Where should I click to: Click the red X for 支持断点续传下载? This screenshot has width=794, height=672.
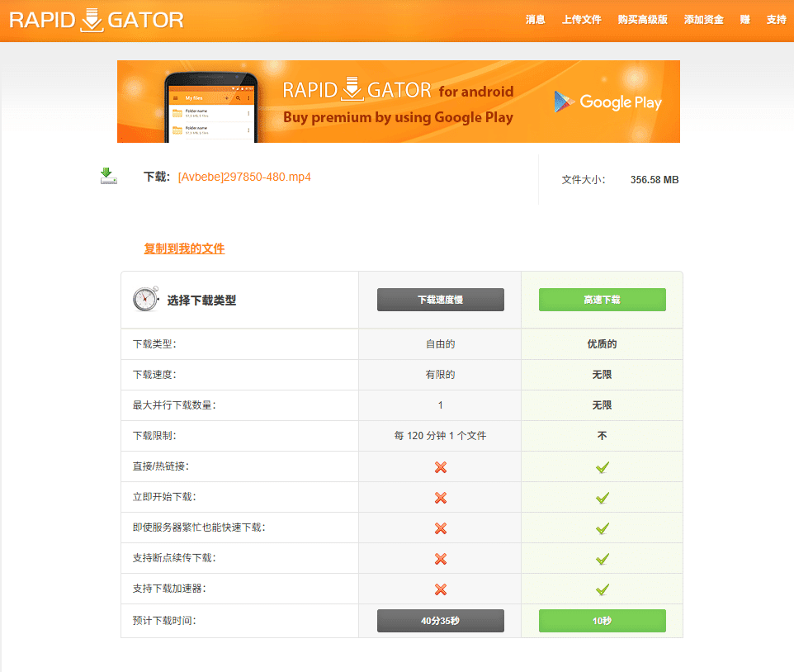tap(440, 559)
